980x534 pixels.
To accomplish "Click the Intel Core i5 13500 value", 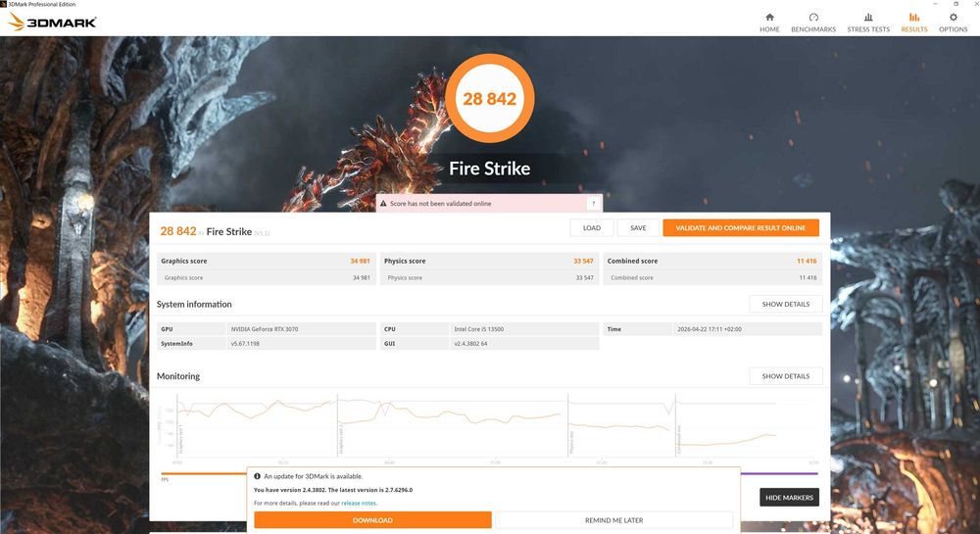I will coord(479,329).
